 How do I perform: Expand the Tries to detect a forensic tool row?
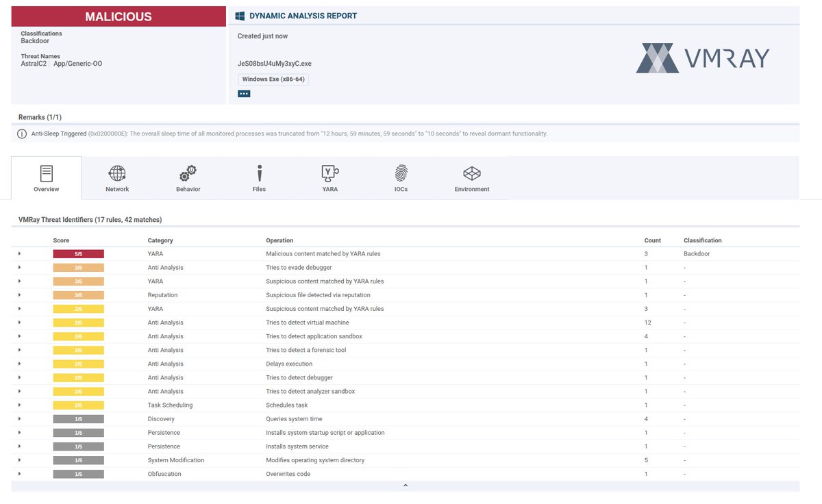19,350
